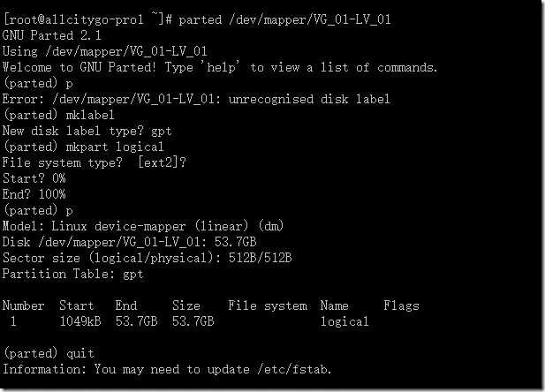Click the 'End? 100%' line
This screenshot has width=545, height=392.
pyautogui.click(x=34, y=194)
